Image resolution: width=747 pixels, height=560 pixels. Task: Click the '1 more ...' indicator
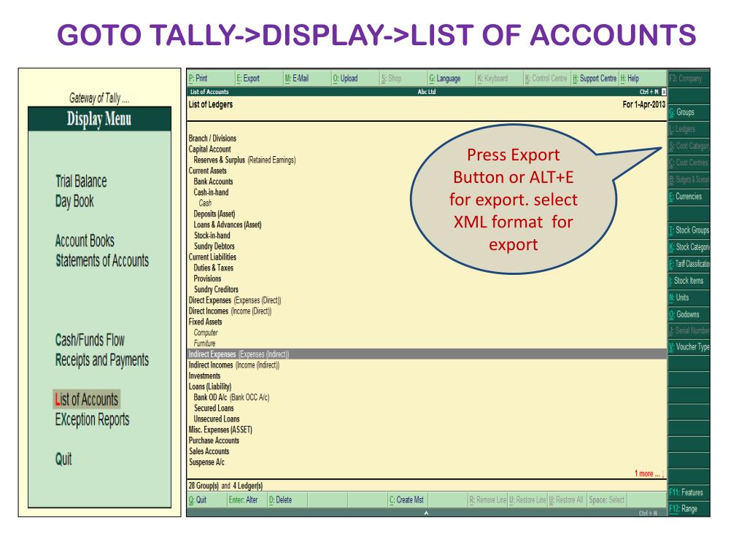pos(649,474)
